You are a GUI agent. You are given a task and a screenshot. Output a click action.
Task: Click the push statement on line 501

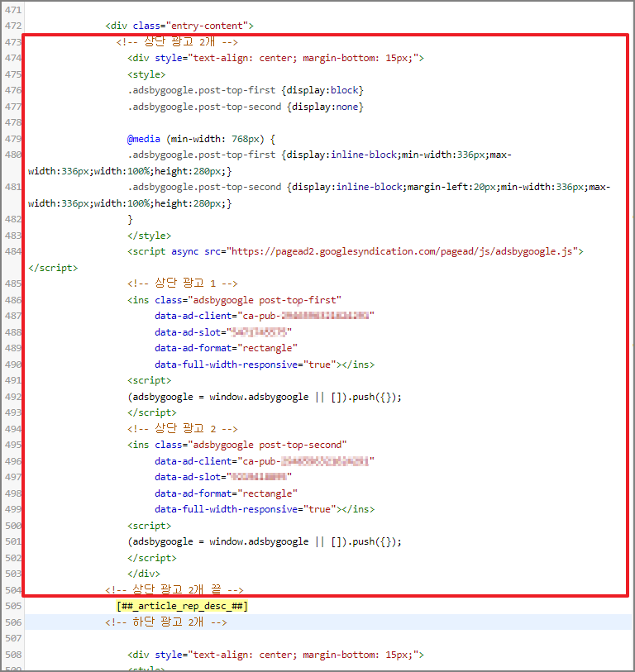pos(265,541)
